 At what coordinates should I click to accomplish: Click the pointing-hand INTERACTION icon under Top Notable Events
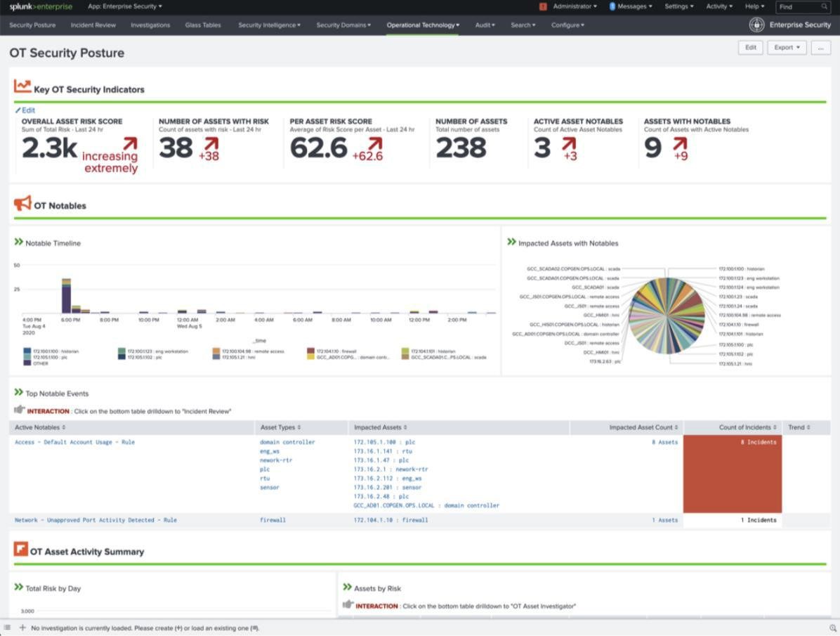click(x=19, y=410)
